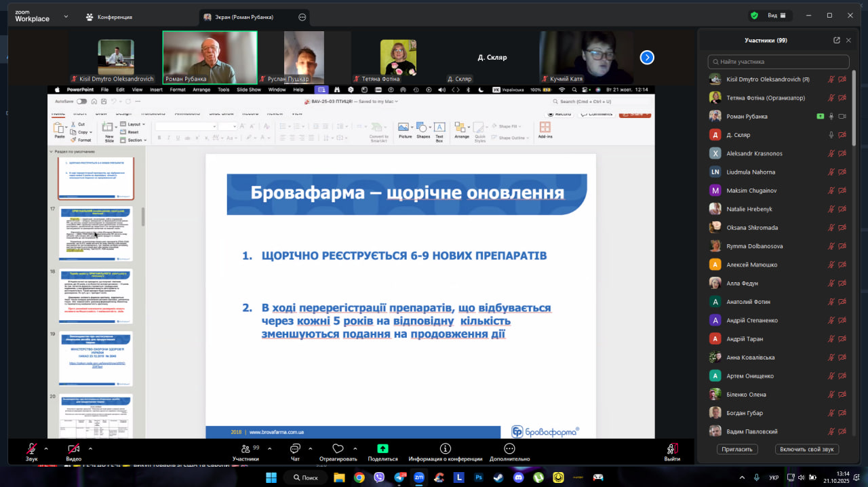The width and height of the screenshot is (868, 487).
Task: Select the Экран (Роман Рубанка) tab
Action: [x=237, y=17]
